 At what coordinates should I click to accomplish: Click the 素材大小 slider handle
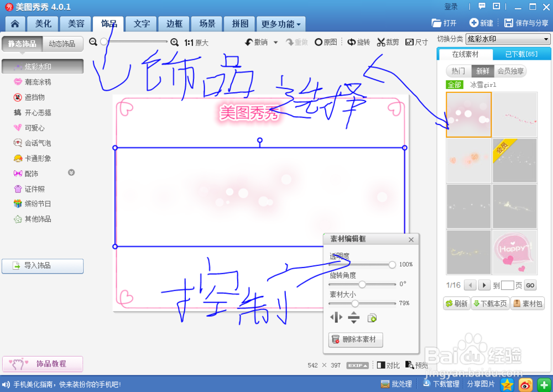point(355,303)
